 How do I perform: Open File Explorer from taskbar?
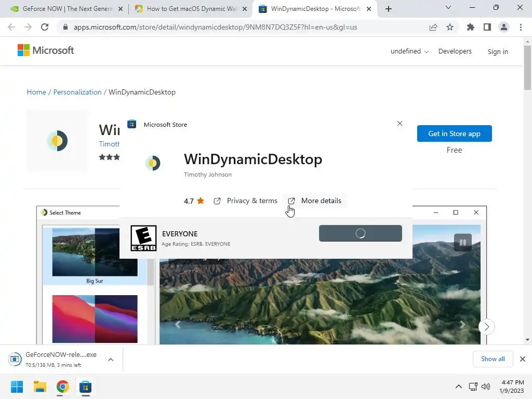tap(39, 387)
